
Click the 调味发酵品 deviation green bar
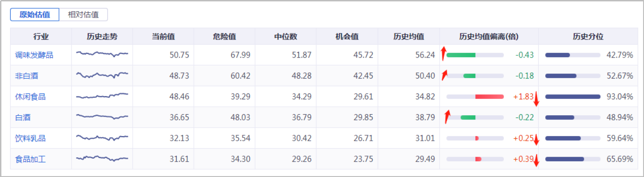click(x=461, y=55)
